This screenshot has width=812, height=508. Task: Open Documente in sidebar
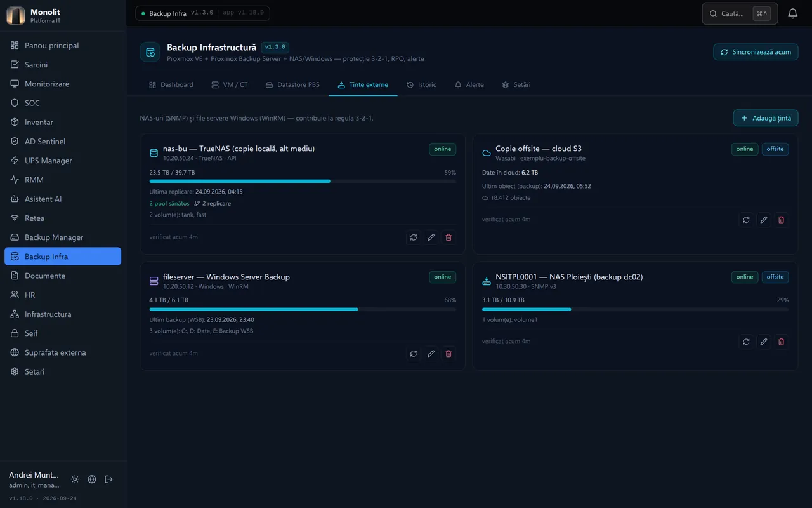[63, 276]
